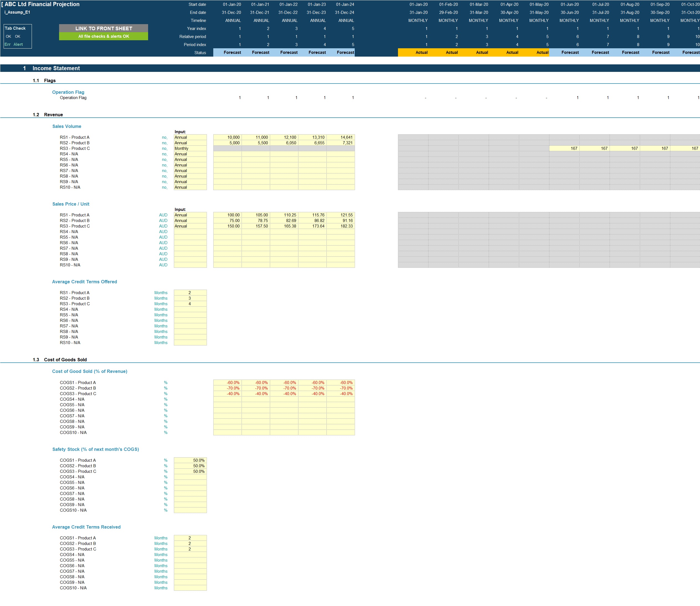Click the Actual status cell under 01-Jan-20 monthly
Viewport: 700px width, 606px height.
tap(413, 52)
